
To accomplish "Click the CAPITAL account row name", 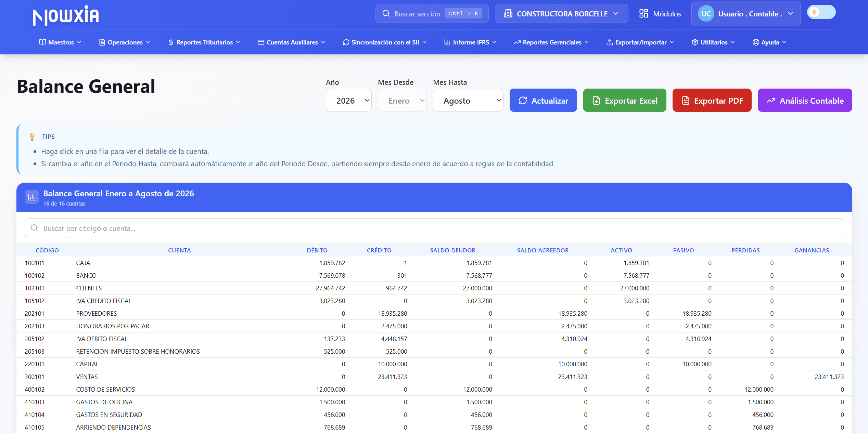I will coord(87,364).
